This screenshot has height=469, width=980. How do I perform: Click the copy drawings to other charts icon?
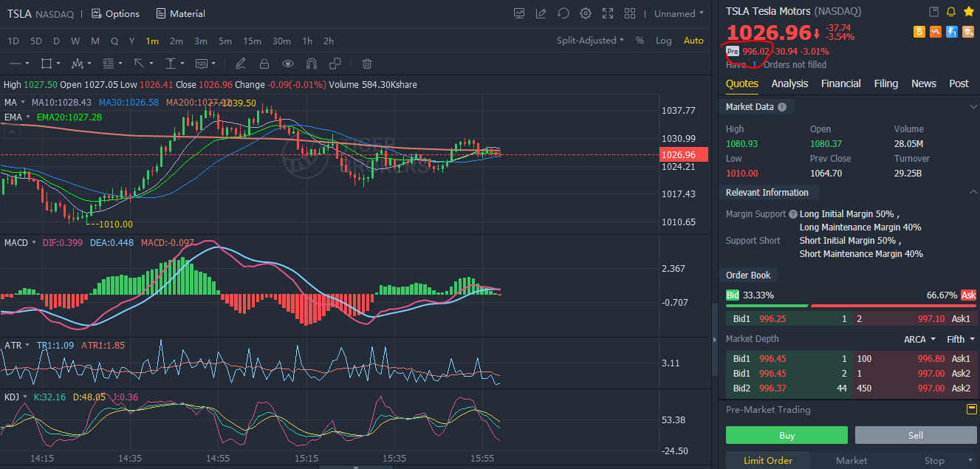[335, 64]
